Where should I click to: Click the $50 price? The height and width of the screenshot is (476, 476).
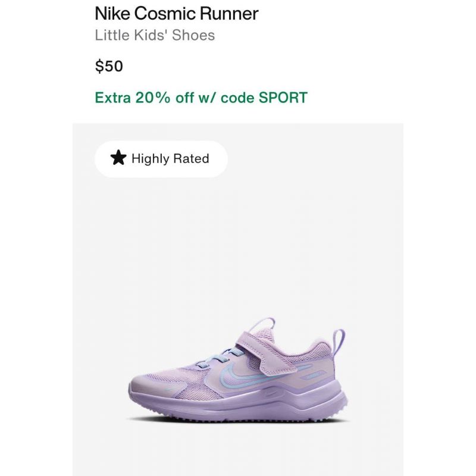109,66
